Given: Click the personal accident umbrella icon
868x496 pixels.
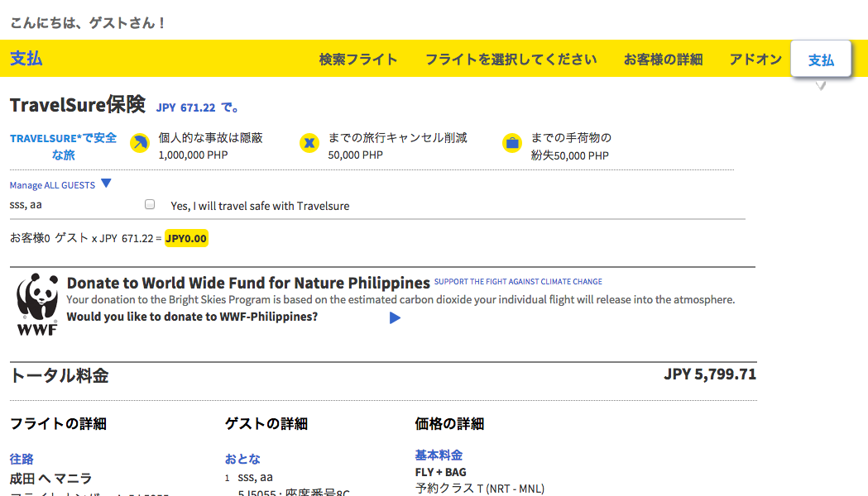Looking at the screenshot, I should pos(140,143).
